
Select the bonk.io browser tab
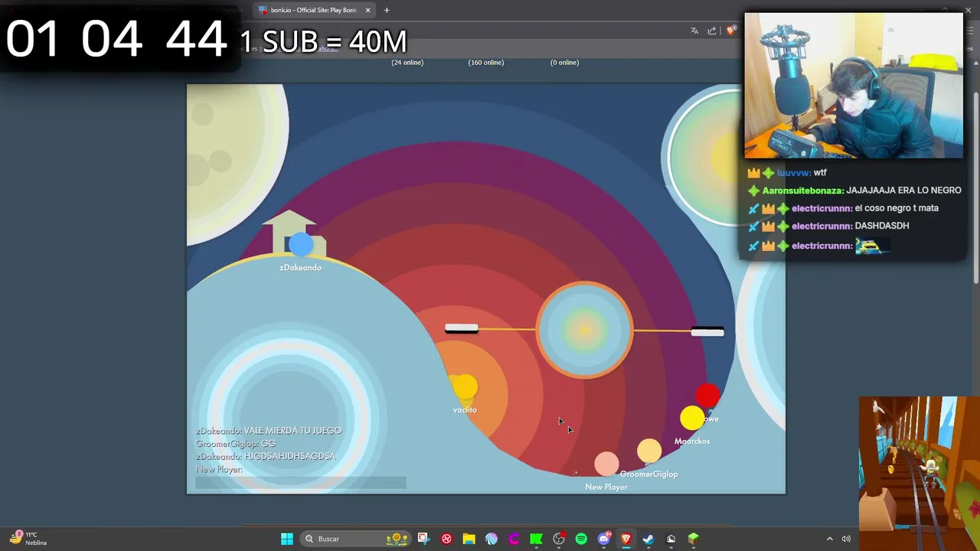point(314,10)
